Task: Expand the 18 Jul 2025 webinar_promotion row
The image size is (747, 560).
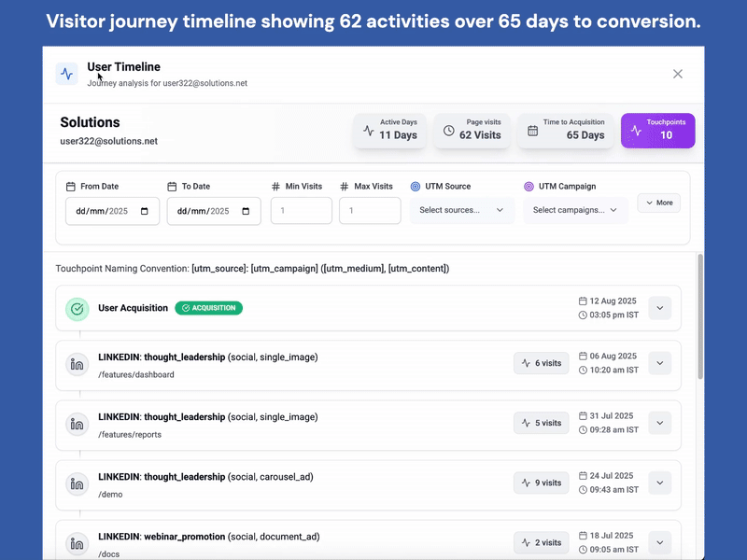Action: [x=660, y=543]
